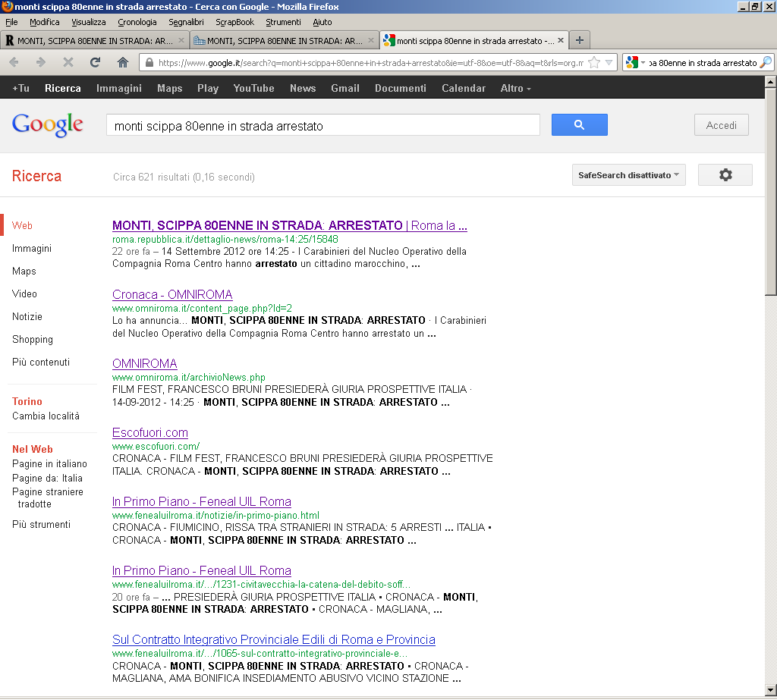Click the padlock site identity icon
This screenshot has width=777, height=700.
pyautogui.click(x=149, y=62)
